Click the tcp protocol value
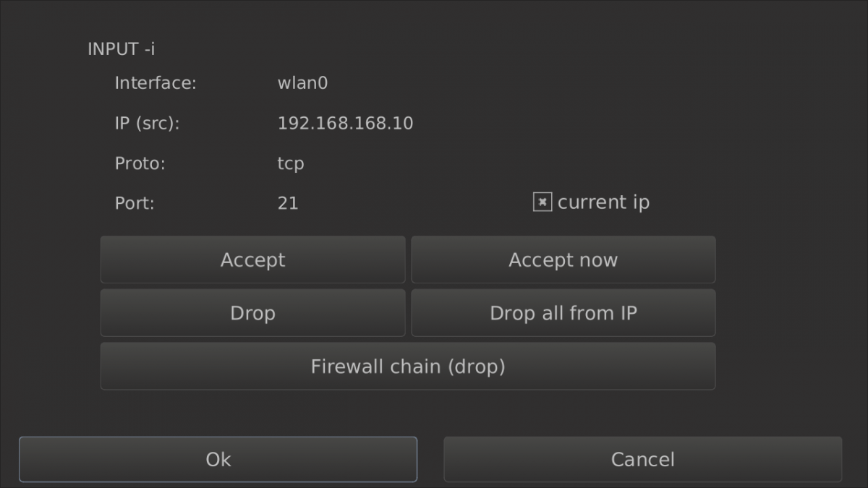 (x=291, y=163)
